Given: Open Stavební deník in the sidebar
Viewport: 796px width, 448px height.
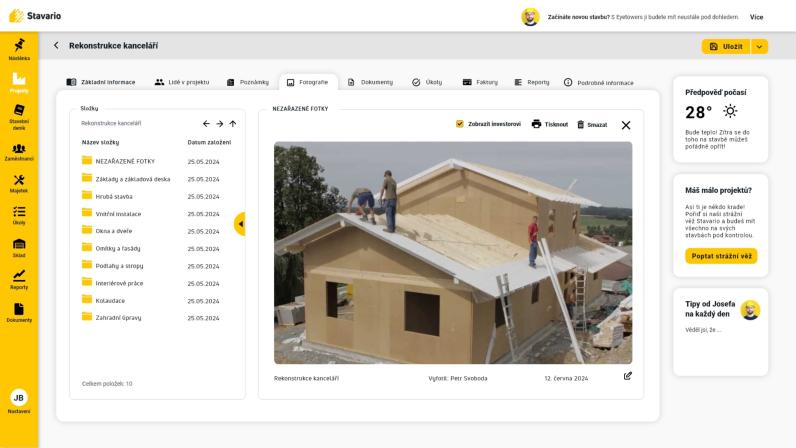Looking at the screenshot, I should (19, 116).
